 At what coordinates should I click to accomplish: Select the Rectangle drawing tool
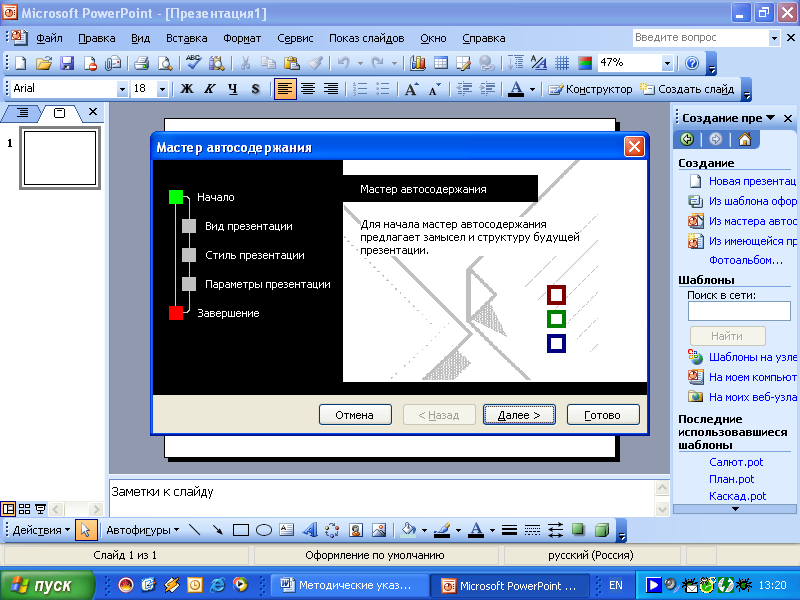click(x=240, y=530)
